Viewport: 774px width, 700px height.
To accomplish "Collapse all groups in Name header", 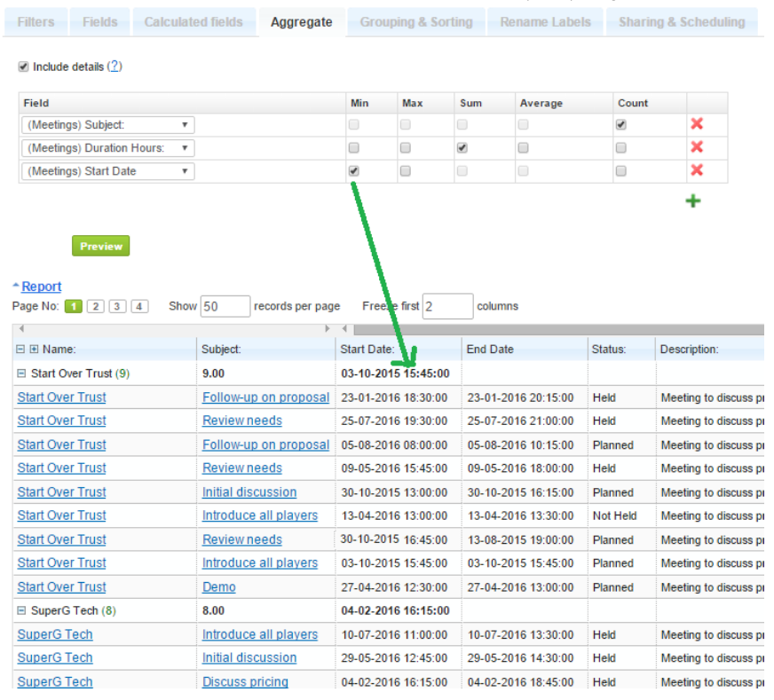I will click(21, 350).
